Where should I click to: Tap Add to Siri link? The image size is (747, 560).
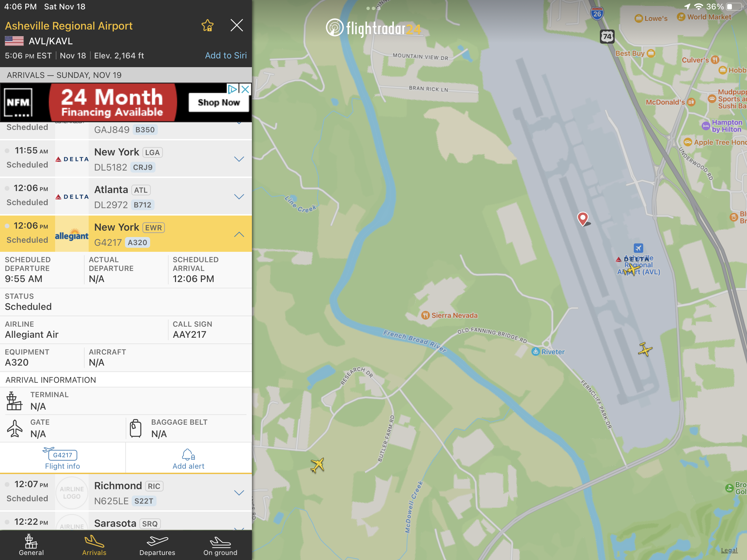[x=226, y=55]
